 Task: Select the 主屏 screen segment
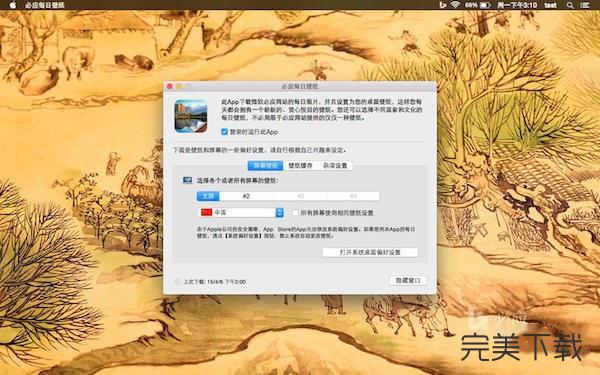click(208, 196)
